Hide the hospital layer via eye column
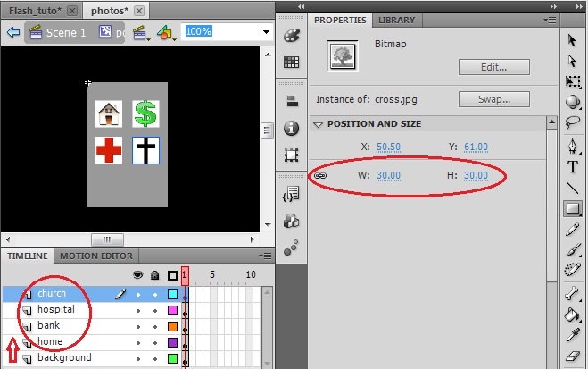The width and height of the screenshot is (588, 369). (138, 311)
